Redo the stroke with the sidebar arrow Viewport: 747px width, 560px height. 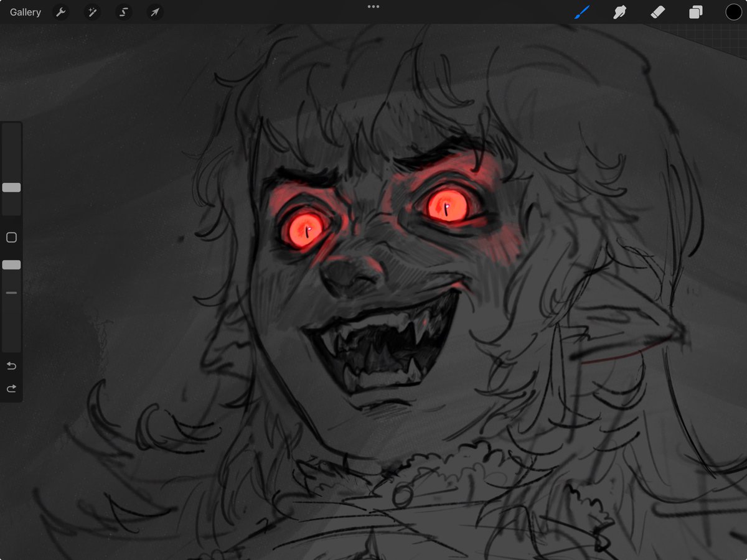tap(11, 389)
